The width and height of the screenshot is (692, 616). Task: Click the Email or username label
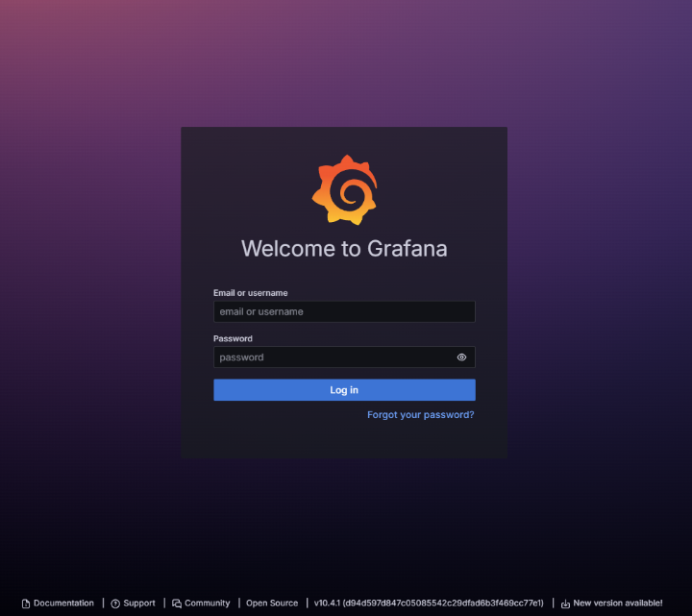coord(250,293)
